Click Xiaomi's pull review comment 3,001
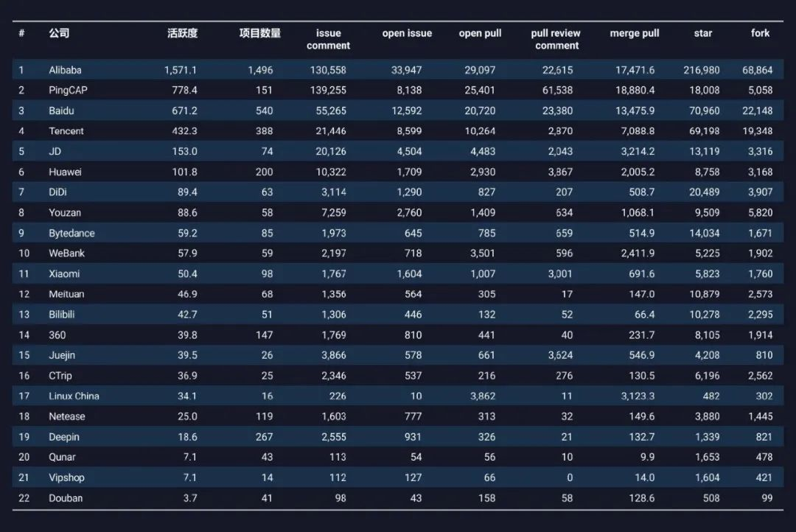Image resolution: width=796 pixels, height=532 pixels. [560, 273]
